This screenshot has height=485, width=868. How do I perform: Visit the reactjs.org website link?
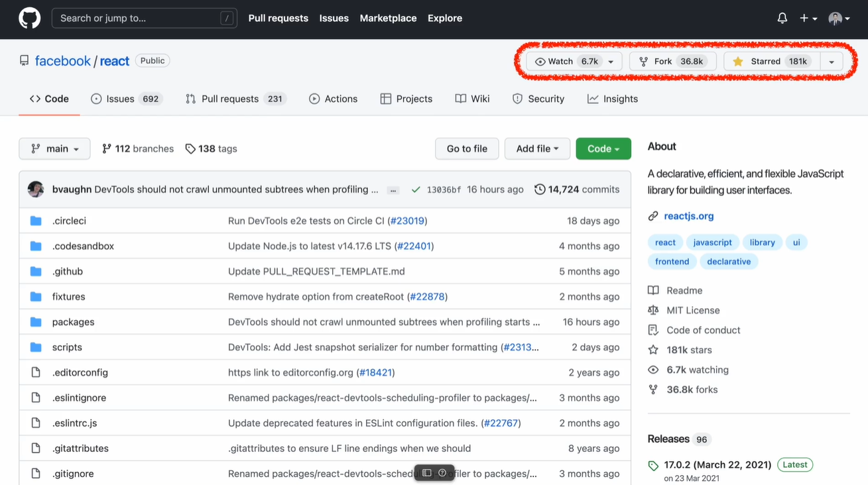point(689,216)
